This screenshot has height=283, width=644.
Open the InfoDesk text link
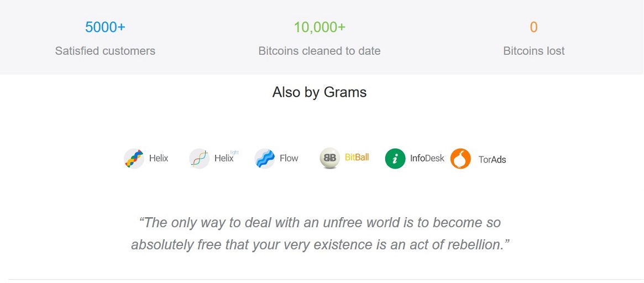coord(427,159)
